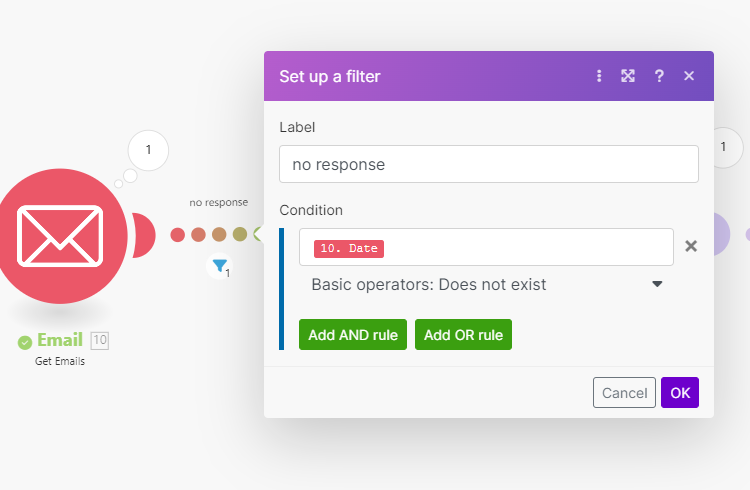750x490 pixels.
Task: Click the green checkmark beside Email
Action: pyautogui.click(x=25, y=342)
